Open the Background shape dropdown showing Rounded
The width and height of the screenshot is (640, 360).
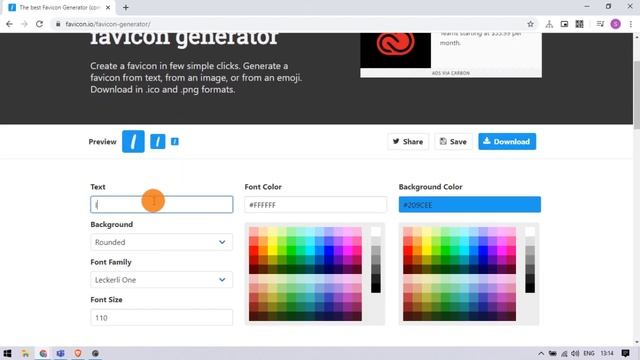tap(162, 242)
